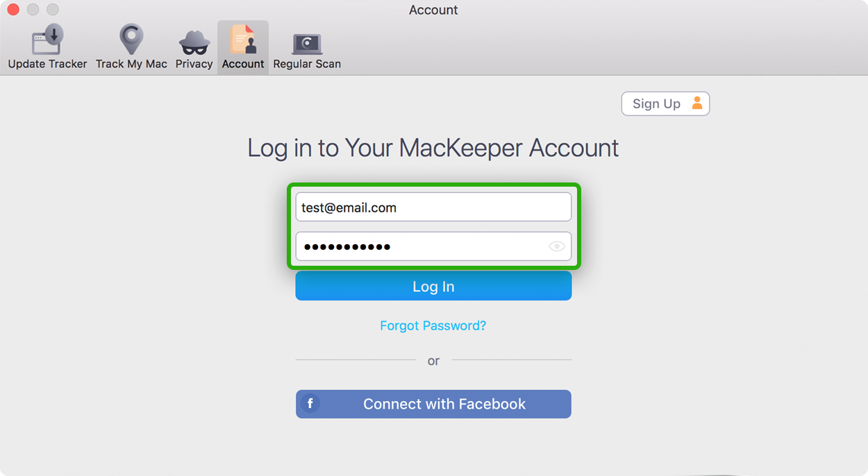
Task: Click the Update Tracker tab label
Action: pyautogui.click(x=47, y=64)
